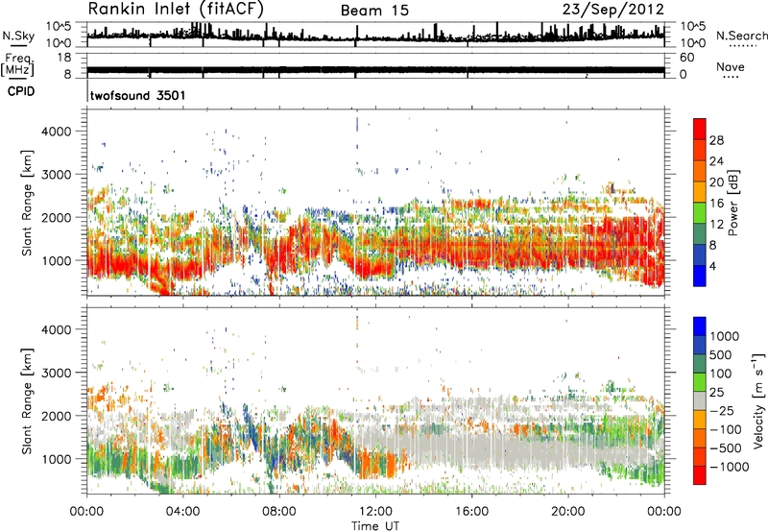
Task: Click the 'Freq. [MHz]' axis label
Action: click(18, 64)
